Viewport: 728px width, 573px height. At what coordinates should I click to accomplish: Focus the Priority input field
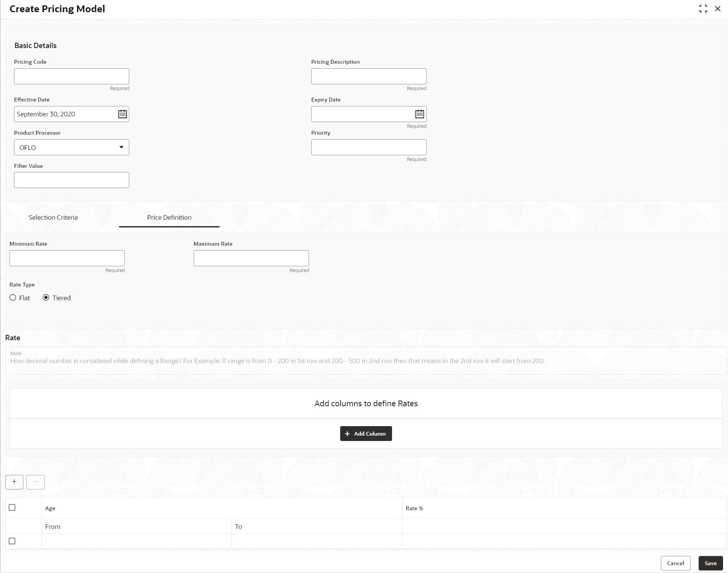point(369,147)
